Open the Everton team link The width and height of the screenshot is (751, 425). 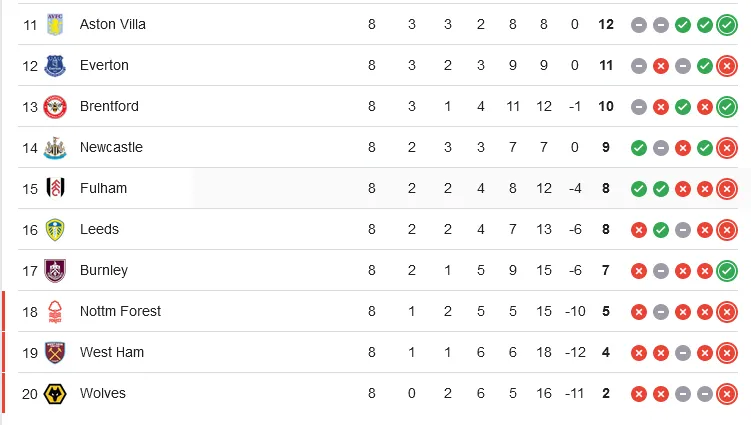pos(104,65)
